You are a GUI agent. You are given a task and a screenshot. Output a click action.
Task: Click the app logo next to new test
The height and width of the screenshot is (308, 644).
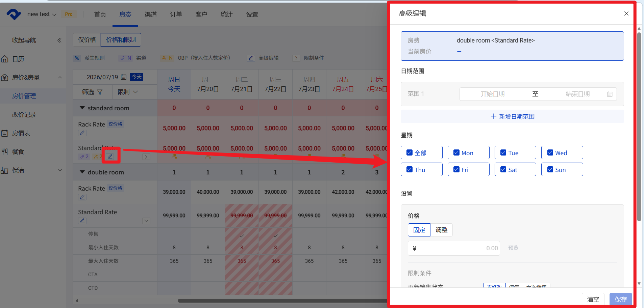point(14,14)
